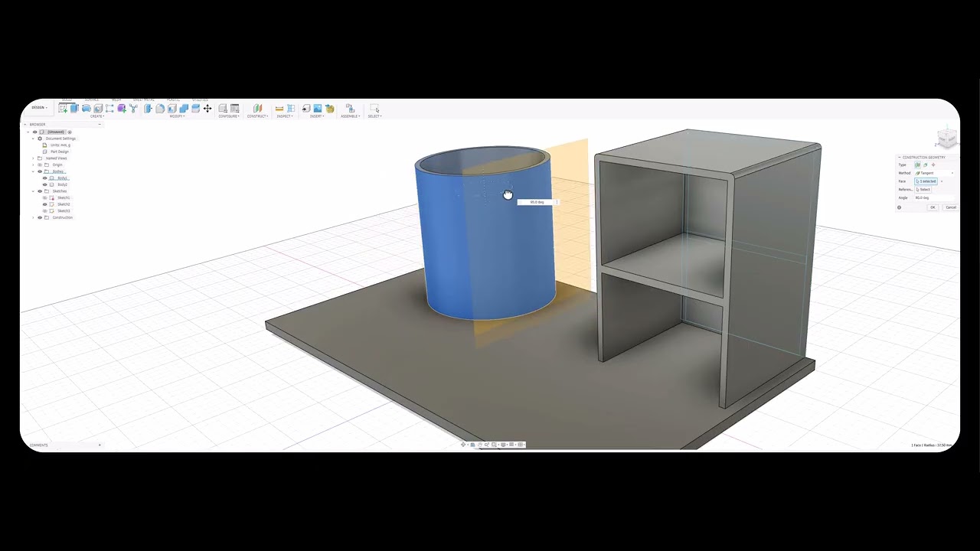The image size is (980, 551).
Task: Click the floating angle value box in viewport
Action: [537, 202]
